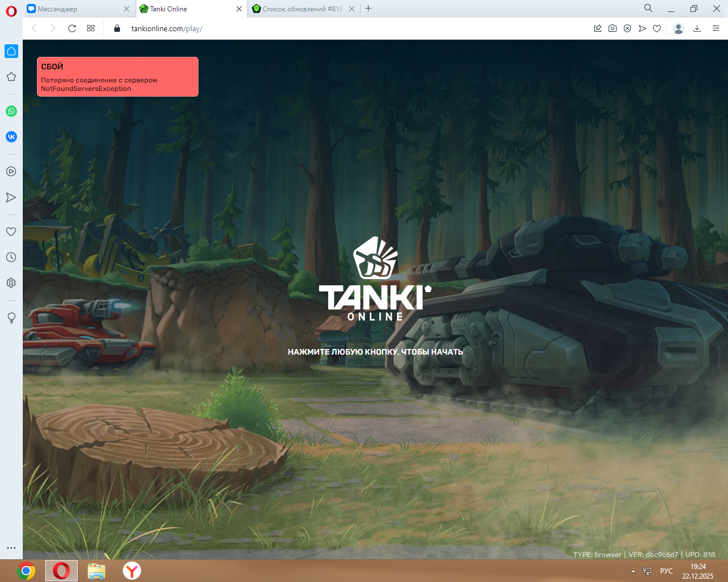The width and height of the screenshot is (728, 582).
Task: Save page with address bar heart icon
Action: click(x=657, y=28)
